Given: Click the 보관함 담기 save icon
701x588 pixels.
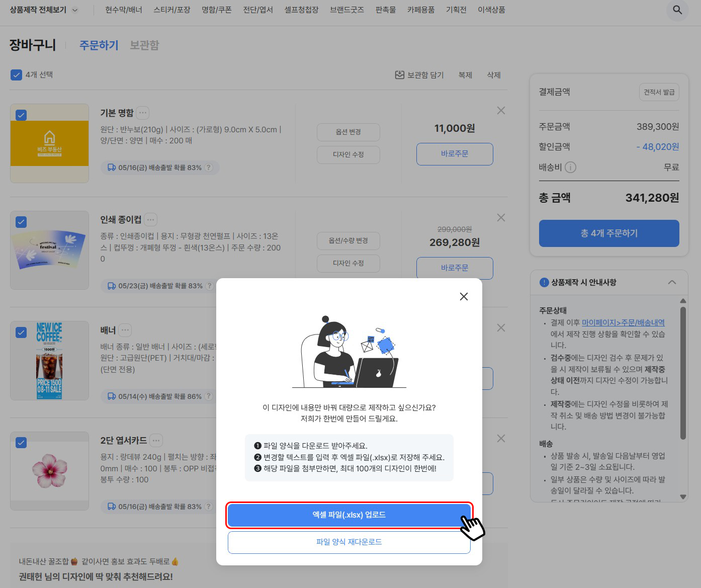Looking at the screenshot, I should click(x=399, y=74).
